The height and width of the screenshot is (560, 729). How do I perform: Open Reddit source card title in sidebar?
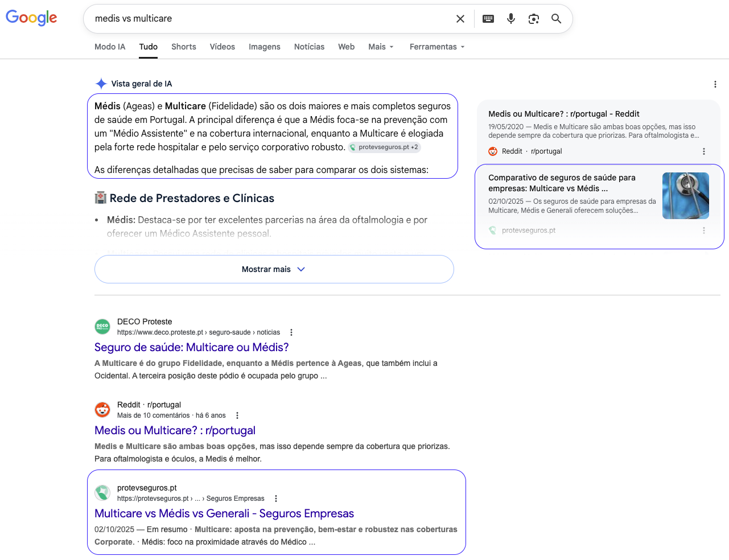pyautogui.click(x=564, y=114)
